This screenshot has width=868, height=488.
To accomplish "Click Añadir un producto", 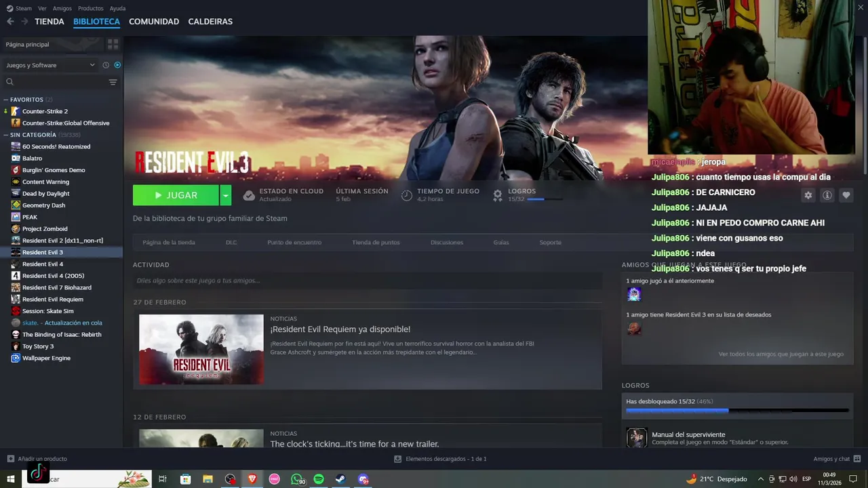I will coord(37,459).
